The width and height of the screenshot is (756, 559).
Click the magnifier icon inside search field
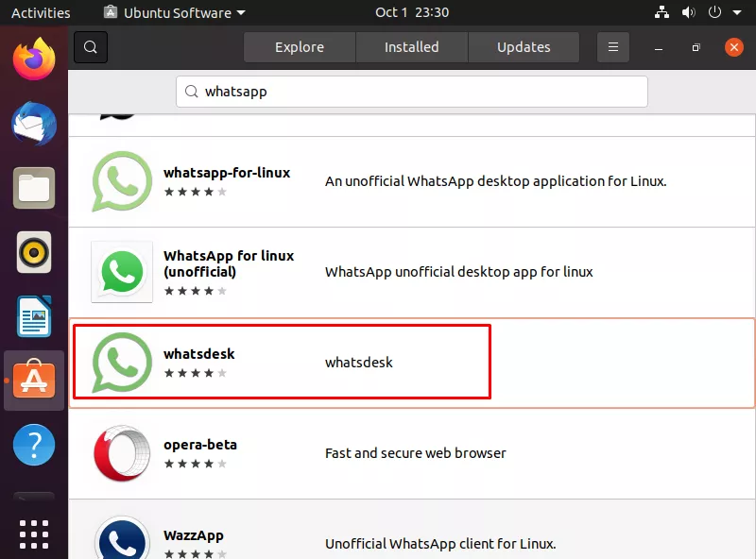tap(192, 92)
